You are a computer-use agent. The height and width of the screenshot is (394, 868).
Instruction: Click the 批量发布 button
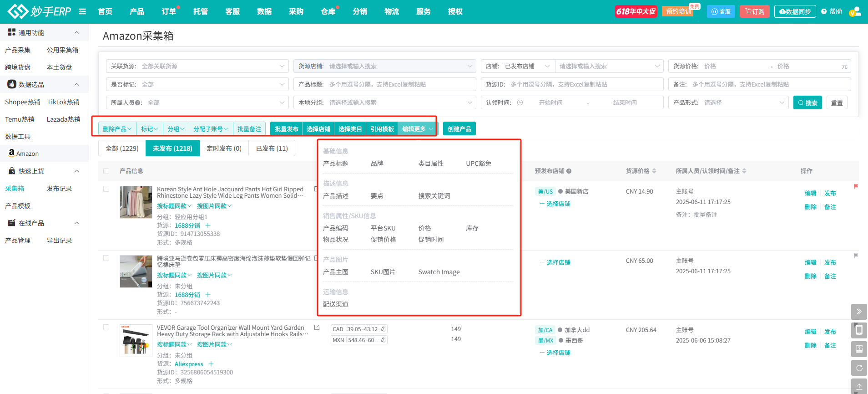click(287, 129)
